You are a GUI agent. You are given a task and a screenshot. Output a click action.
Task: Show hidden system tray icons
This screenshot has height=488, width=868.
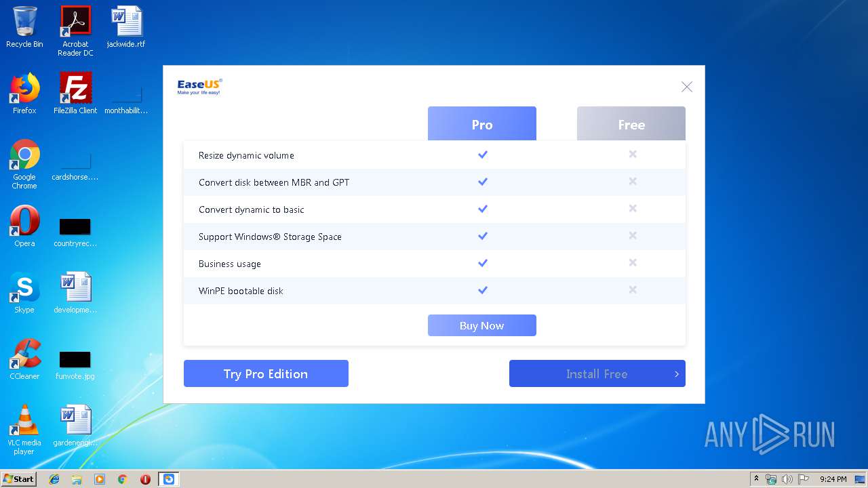(756, 479)
